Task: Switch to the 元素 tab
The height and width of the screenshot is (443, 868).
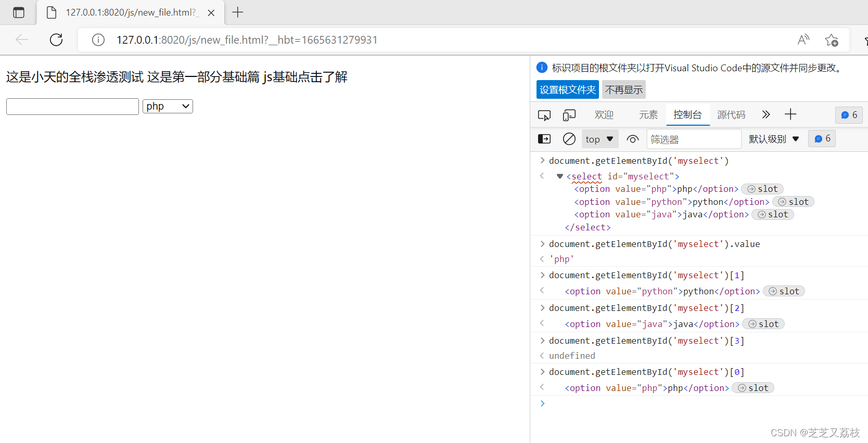Action: coord(648,114)
